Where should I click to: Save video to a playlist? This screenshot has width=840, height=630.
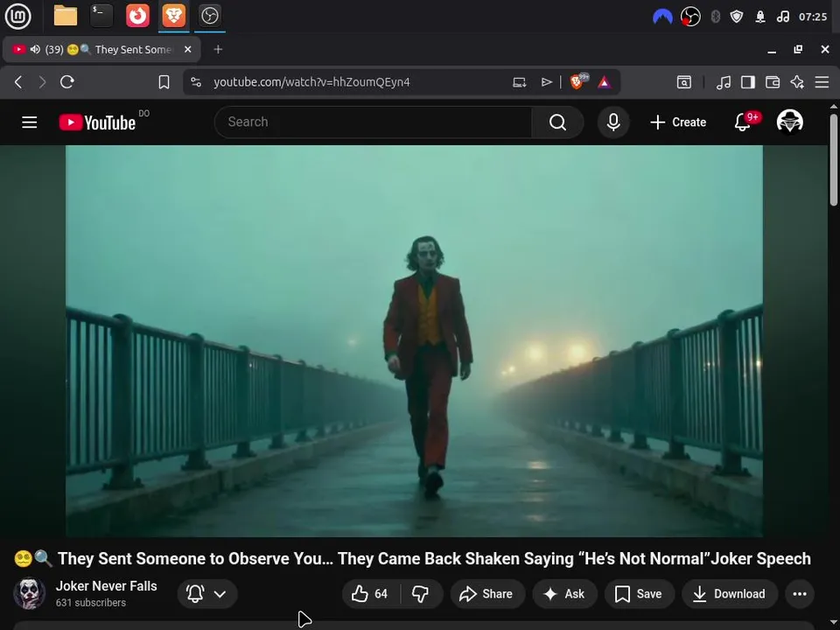(x=639, y=593)
